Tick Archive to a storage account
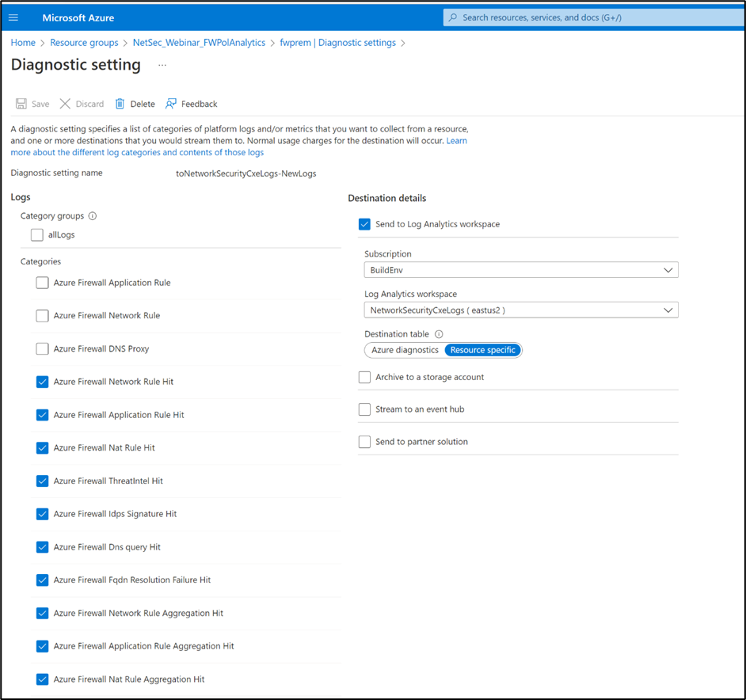Screen dimensions: 746x700 (364, 378)
